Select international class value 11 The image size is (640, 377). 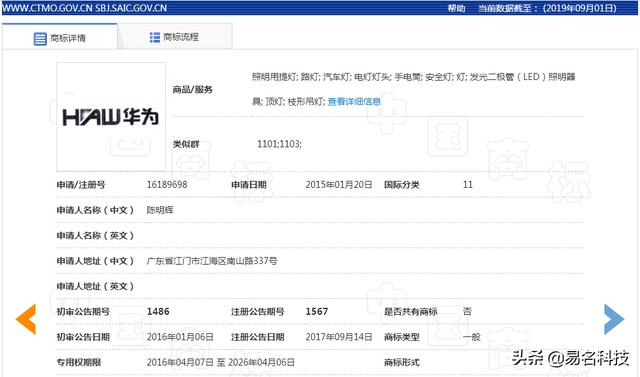coord(468,184)
